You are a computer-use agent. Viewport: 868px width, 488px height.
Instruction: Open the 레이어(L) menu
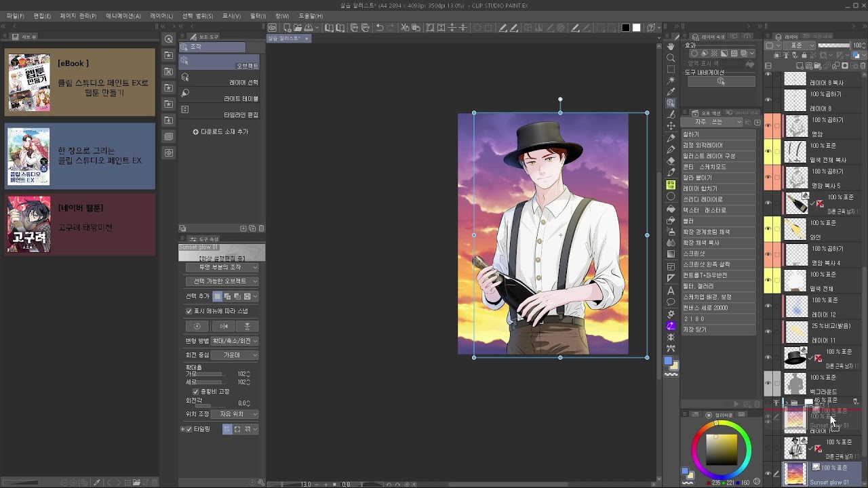161,16
